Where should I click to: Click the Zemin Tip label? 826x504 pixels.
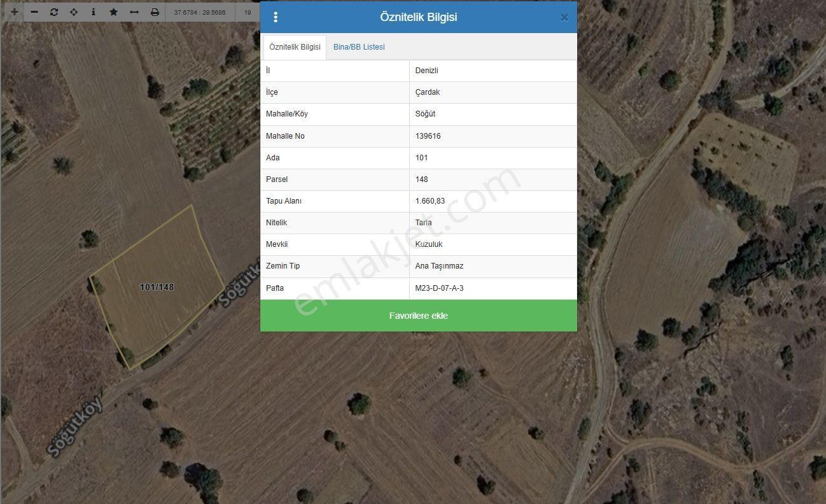283,266
